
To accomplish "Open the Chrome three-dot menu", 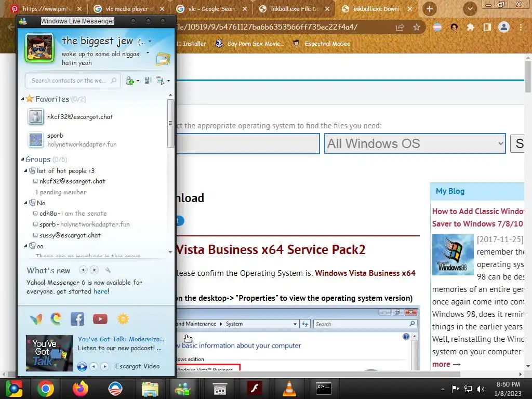I will pos(521,27).
